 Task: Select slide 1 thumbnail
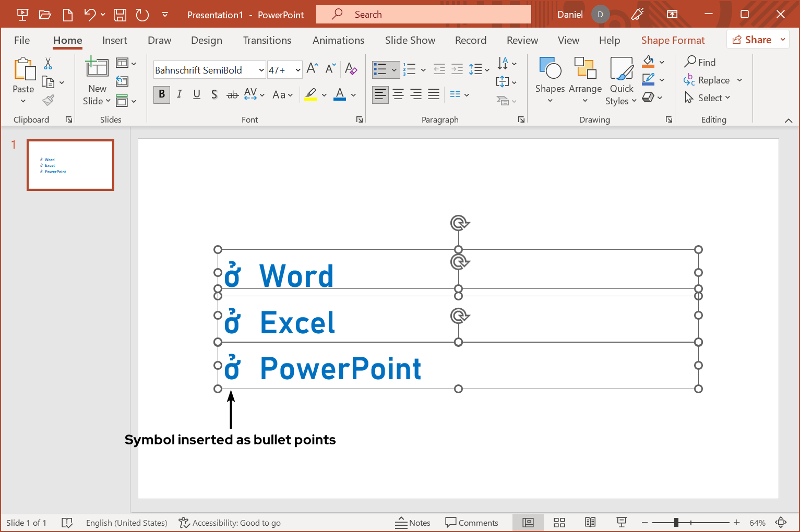tap(70, 165)
